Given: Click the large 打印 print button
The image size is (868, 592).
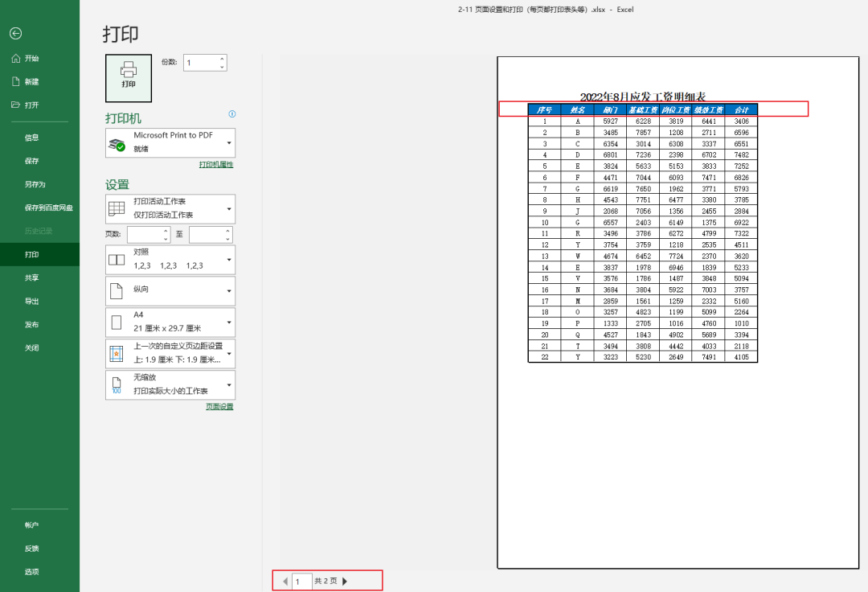Looking at the screenshot, I should [x=129, y=78].
